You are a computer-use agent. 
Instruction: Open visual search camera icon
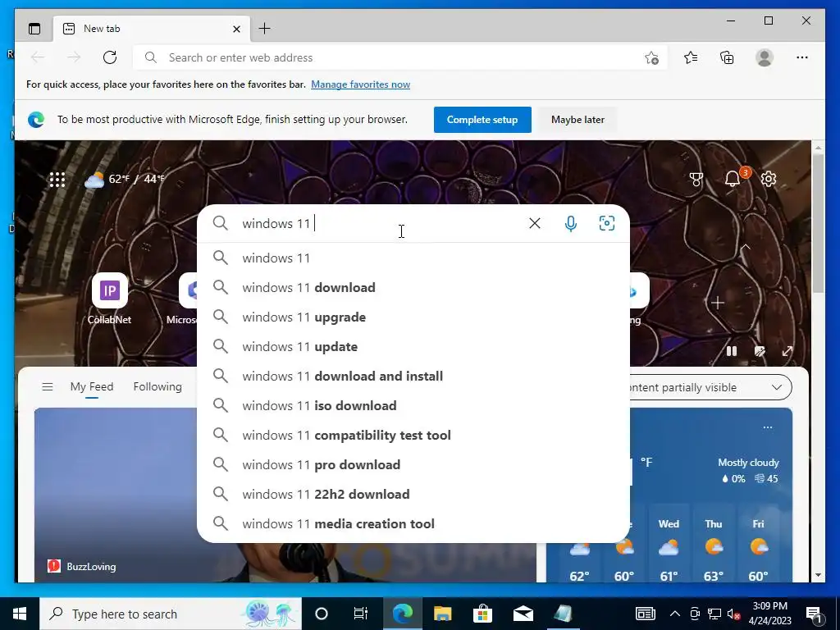606,223
